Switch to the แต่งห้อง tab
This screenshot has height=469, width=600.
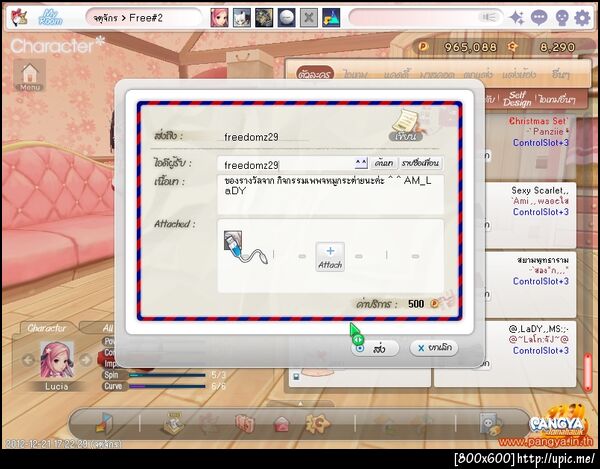point(519,74)
